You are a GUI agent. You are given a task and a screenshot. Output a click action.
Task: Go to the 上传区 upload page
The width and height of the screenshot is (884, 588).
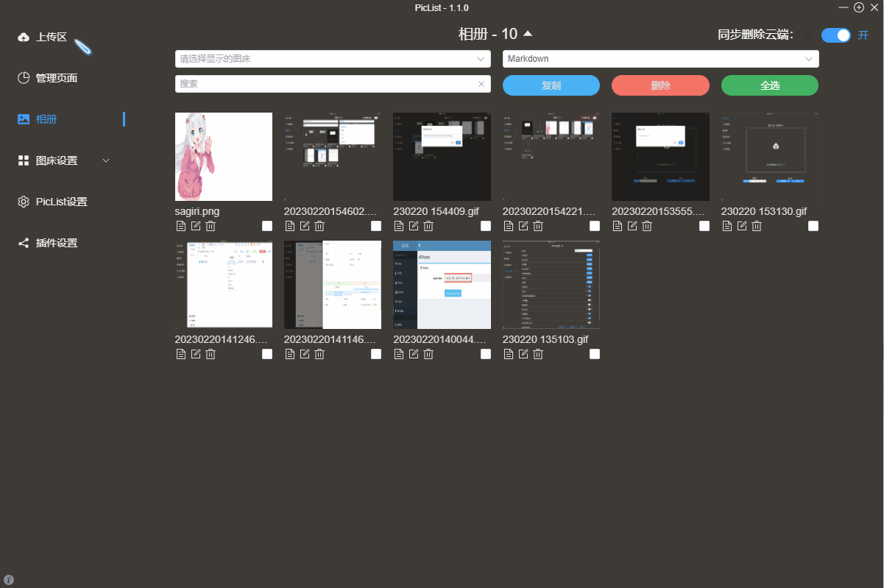(51, 37)
